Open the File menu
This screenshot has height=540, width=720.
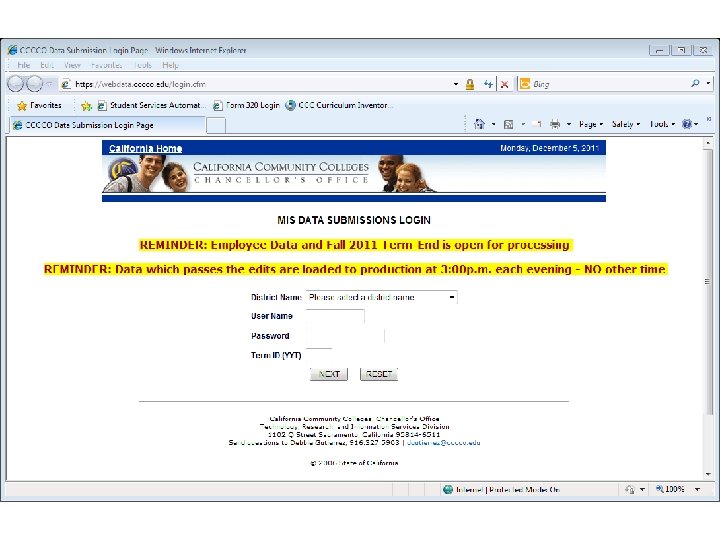(x=23, y=65)
